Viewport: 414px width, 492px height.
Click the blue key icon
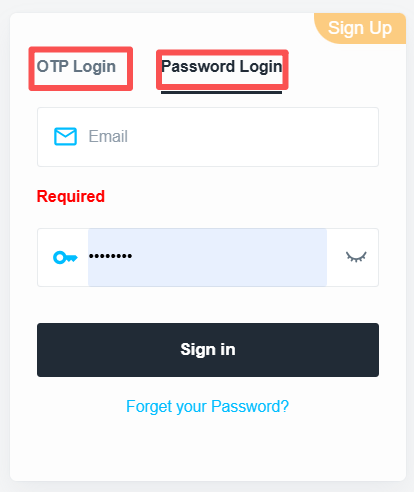(65, 257)
